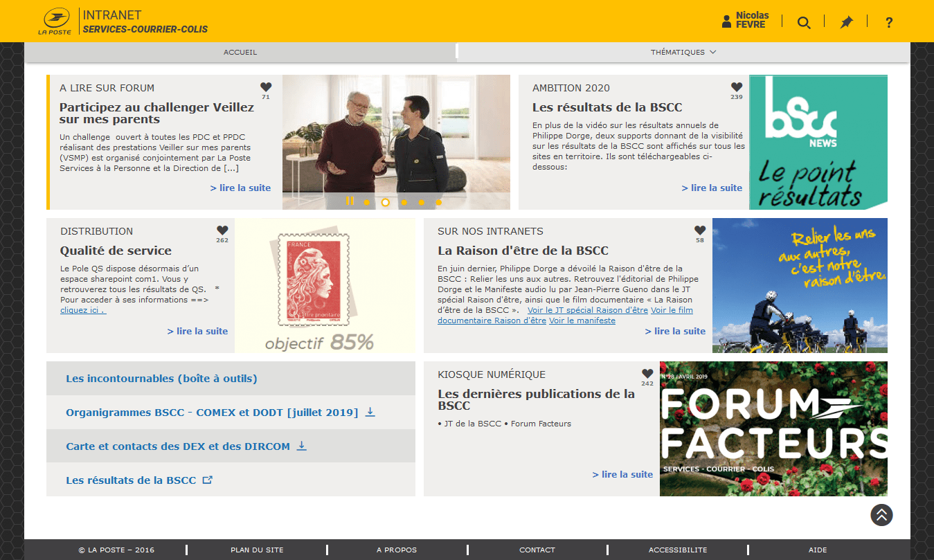The width and height of the screenshot is (934, 560).
Task: Read more on Veillez sur mes parents
Action: (x=240, y=188)
